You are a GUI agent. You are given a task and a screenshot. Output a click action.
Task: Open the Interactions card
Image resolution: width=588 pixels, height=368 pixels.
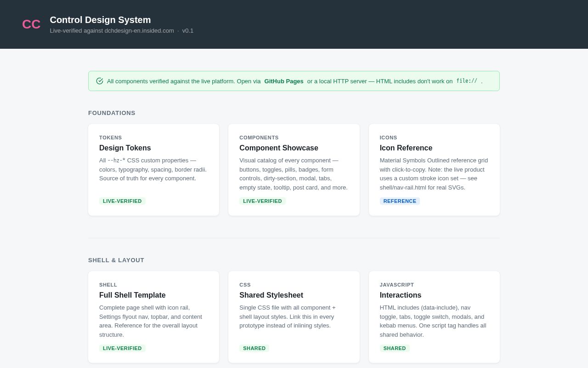pos(434,317)
